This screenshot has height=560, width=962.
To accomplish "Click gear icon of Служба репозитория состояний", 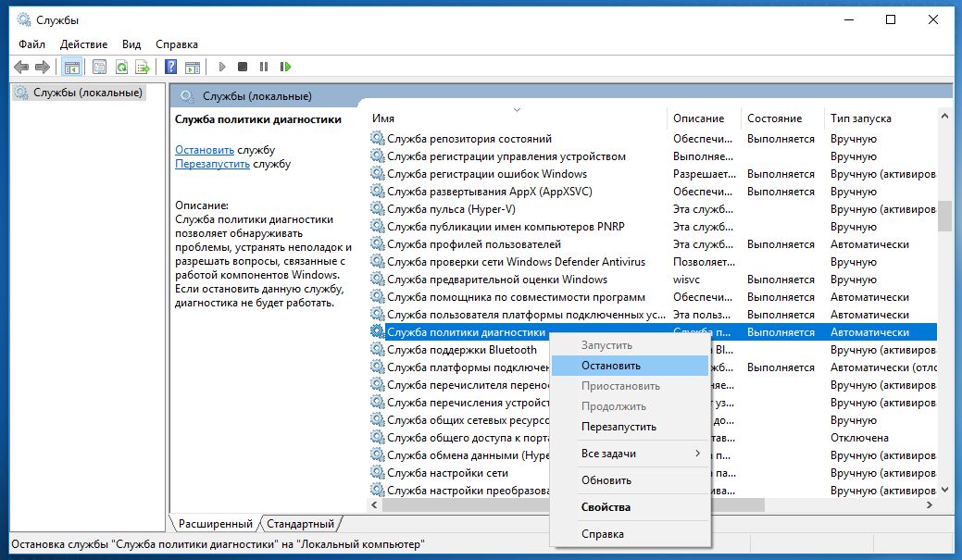I will (378, 139).
